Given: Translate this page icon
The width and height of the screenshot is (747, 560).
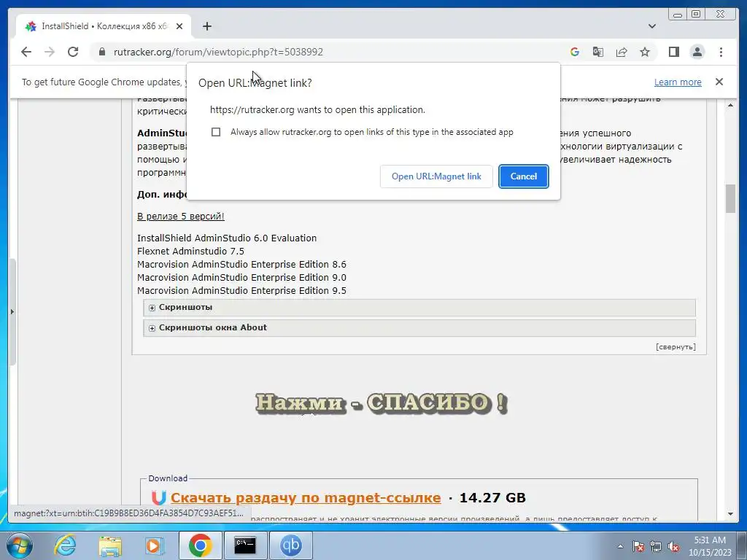Looking at the screenshot, I should click(x=598, y=52).
